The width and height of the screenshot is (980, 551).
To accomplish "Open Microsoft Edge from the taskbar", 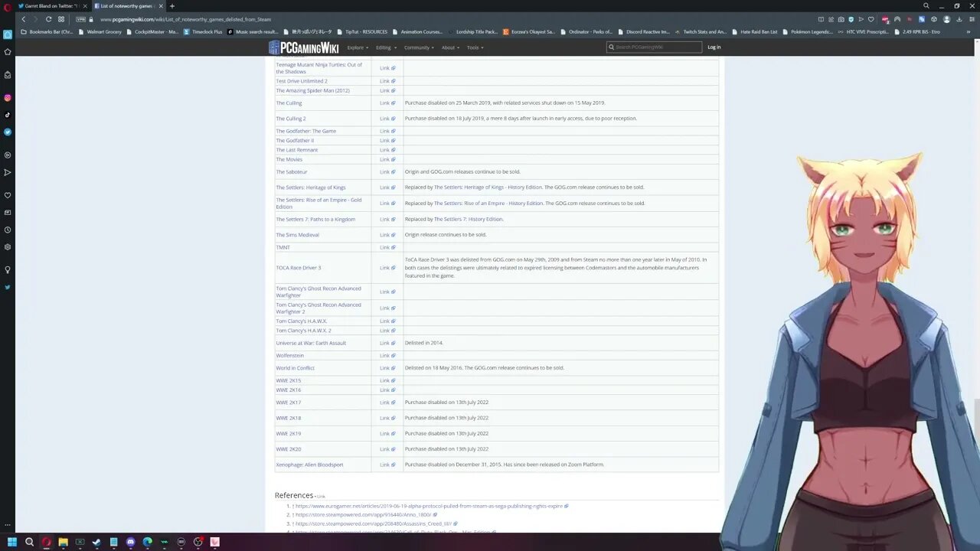I will pyautogui.click(x=147, y=542).
